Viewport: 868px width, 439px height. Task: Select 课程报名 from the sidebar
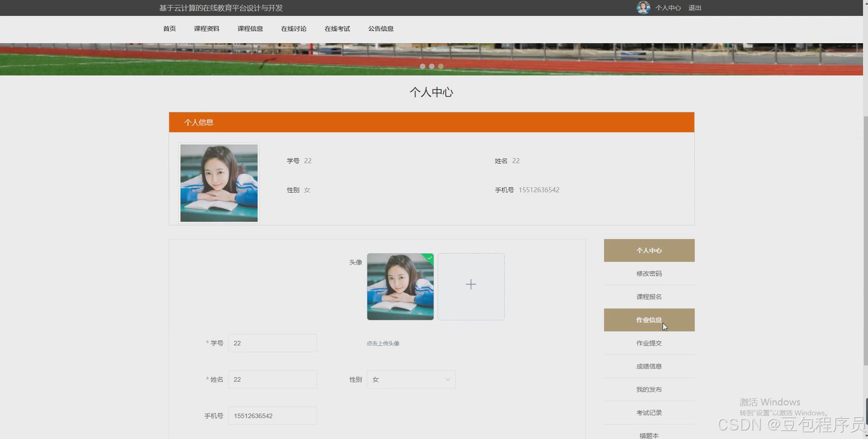[x=649, y=296]
